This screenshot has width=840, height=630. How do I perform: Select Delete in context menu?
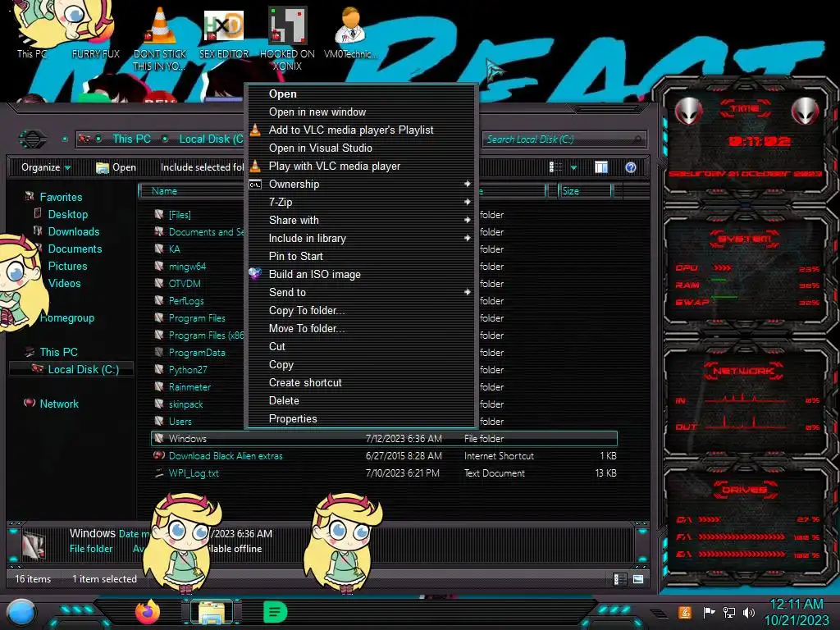[362, 400]
